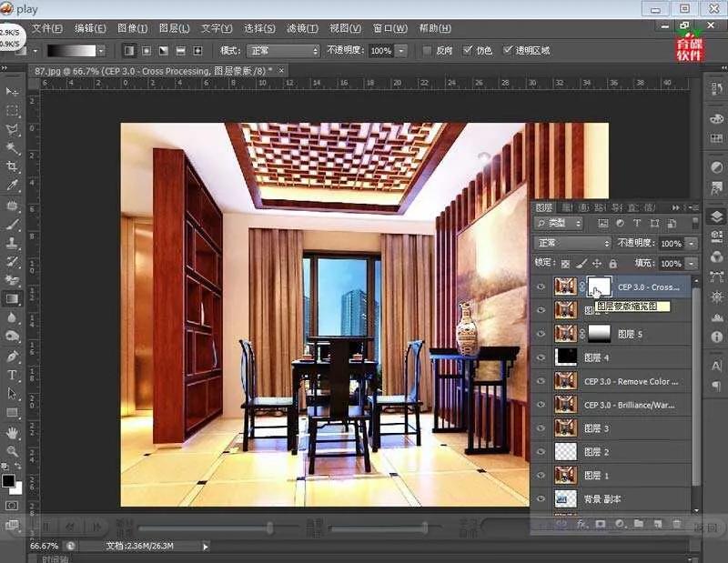Open the 模式 blend mode dropdown in options bar

[283, 51]
